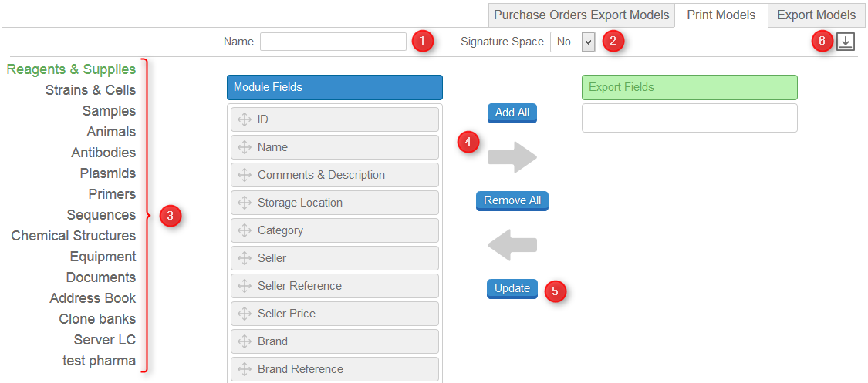Click the Remove All button
Image resolution: width=868 pixels, height=383 pixels.
tap(512, 200)
